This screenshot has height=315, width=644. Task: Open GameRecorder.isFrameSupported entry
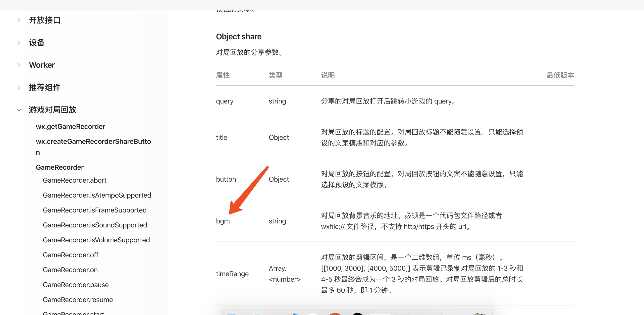pyautogui.click(x=95, y=210)
